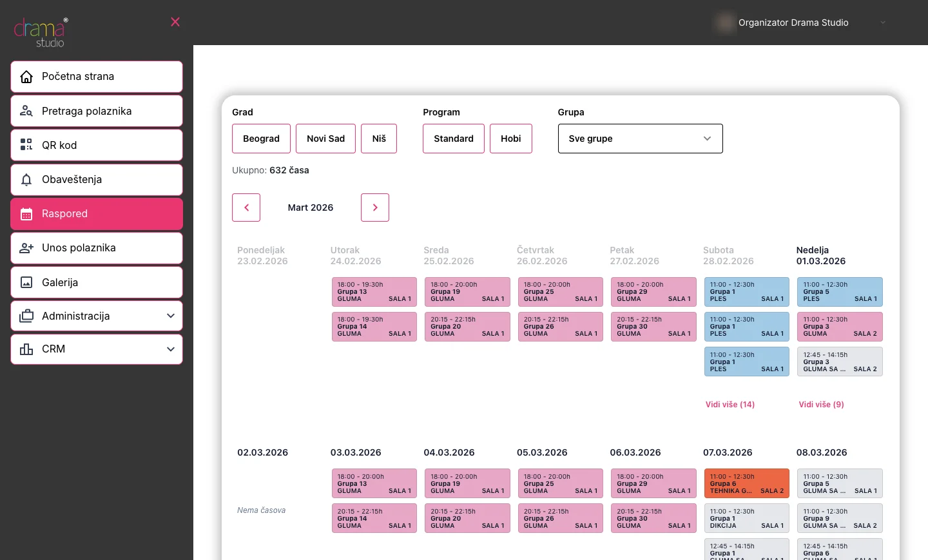Close the sidebar with the pink X
The image size is (928, 560).
175,22
